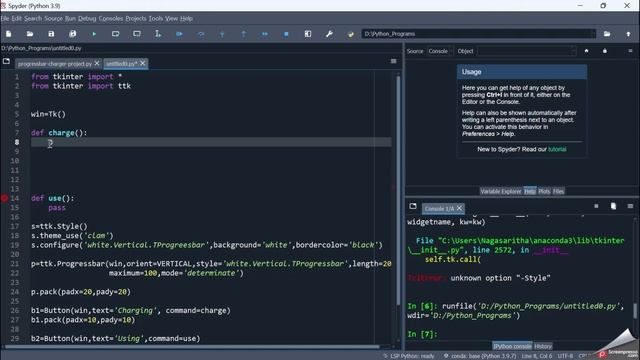Toggle Help pane lock icon
The height and width of the screenshot is (360, 640).
(x=605, y=51)
